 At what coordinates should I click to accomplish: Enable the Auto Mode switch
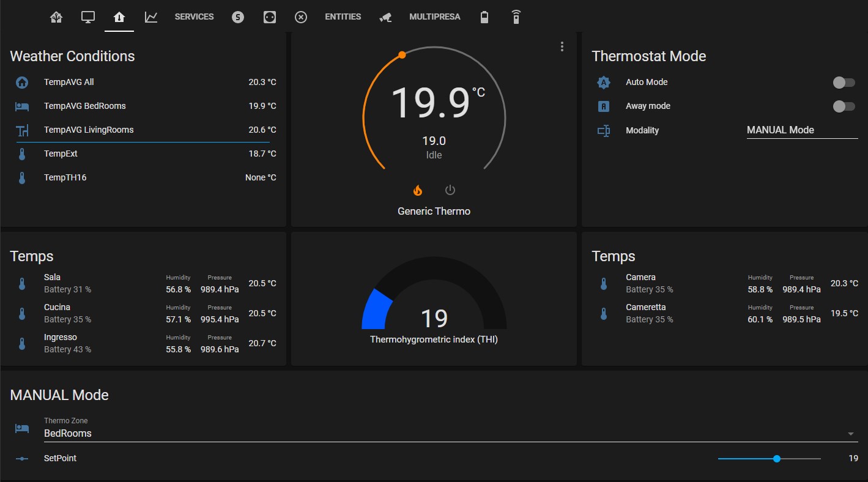(x=844, y=82)
